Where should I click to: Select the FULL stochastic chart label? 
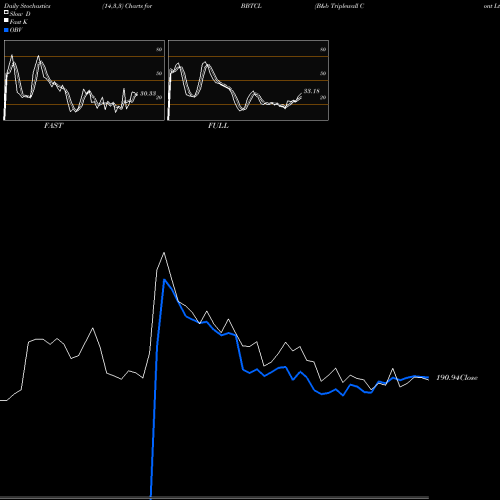[218, 126]
